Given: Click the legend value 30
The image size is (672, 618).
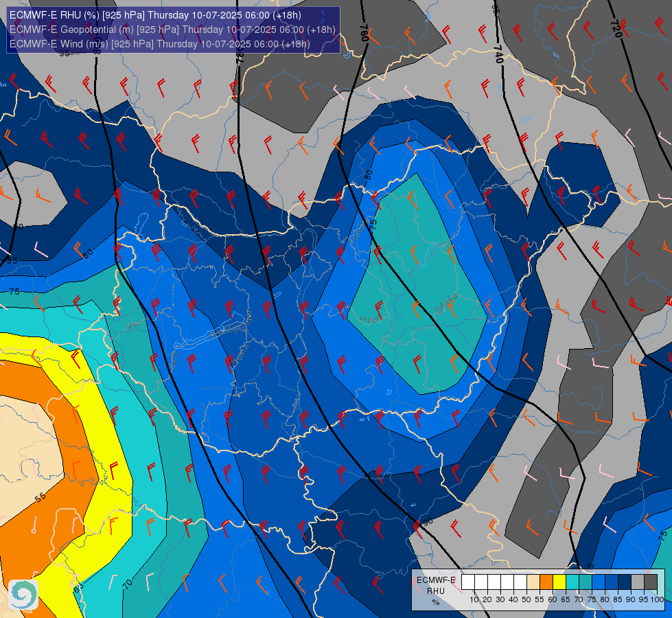Looking at the screenshot, I should (x=500, y=599).
